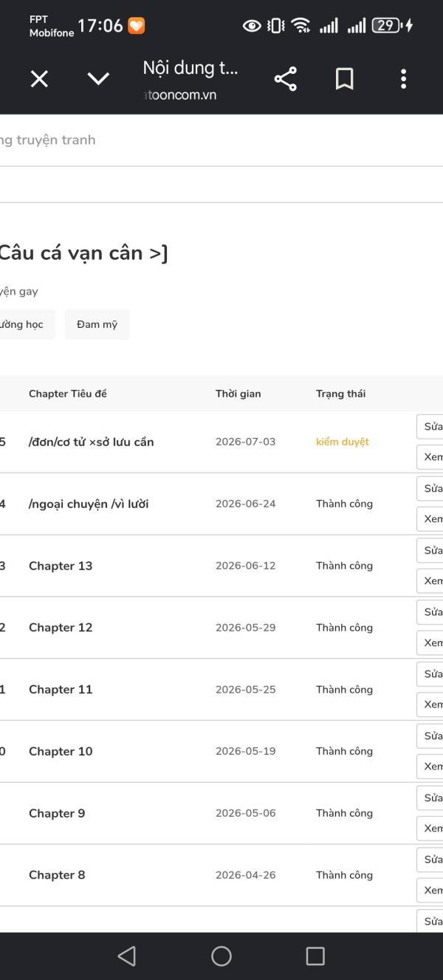Open chapter /đơn/cơ tử ×sở lưu cần
The width and height of the screenshot is (443, 980).
92,442
